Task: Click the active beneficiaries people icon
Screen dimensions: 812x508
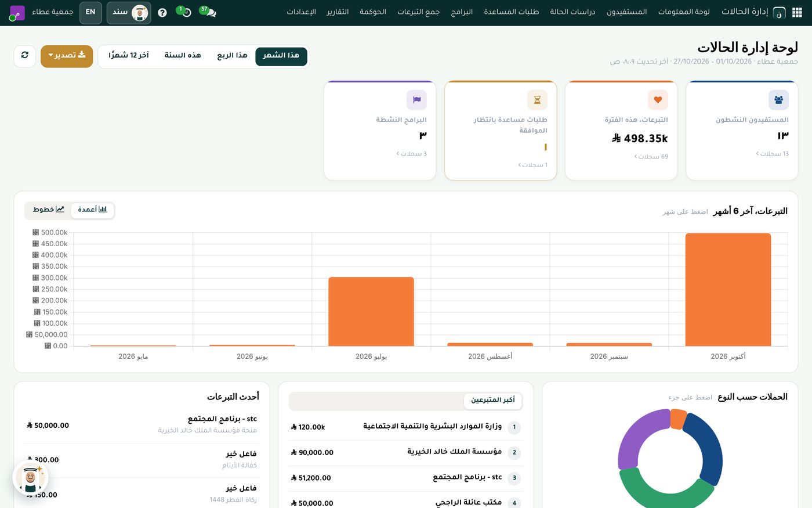Action: tap(778, 100)
